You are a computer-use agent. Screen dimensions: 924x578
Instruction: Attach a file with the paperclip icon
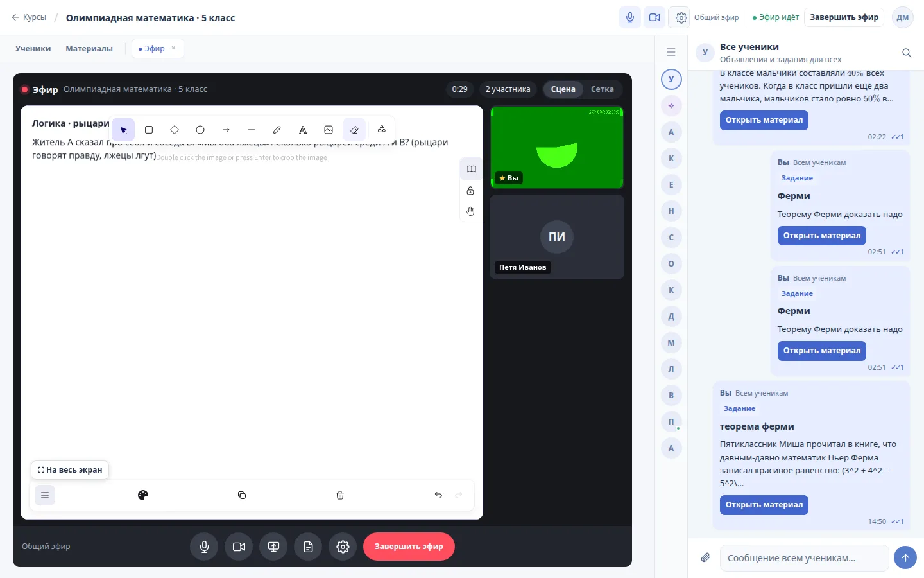coord(705,557)
